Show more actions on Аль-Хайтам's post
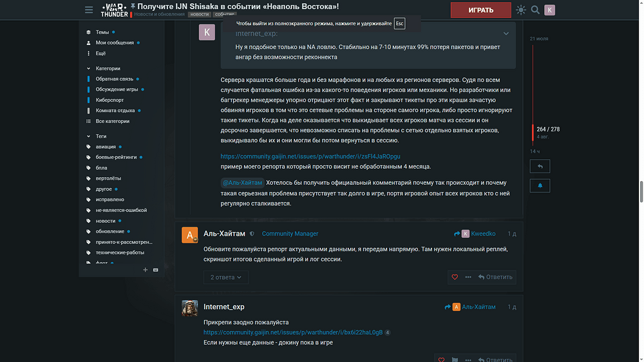 click(x=468, y=278)
